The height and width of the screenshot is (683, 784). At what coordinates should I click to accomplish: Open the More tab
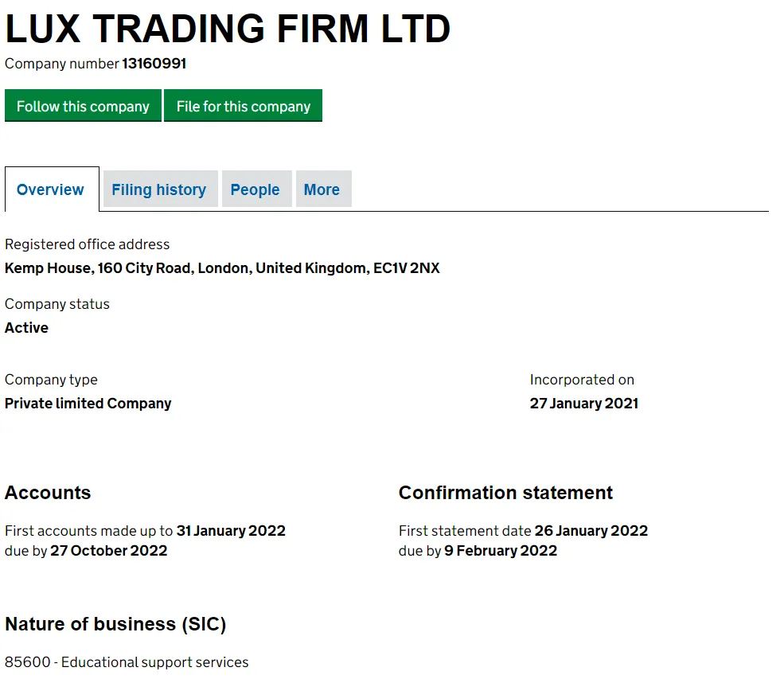322,189
